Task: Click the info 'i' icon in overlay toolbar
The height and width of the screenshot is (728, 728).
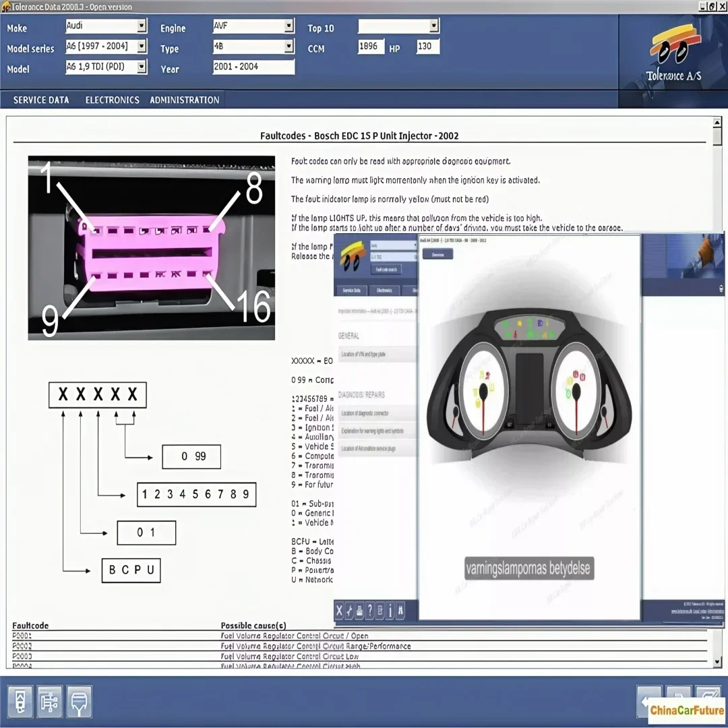Action: click(x=390, y=611)
